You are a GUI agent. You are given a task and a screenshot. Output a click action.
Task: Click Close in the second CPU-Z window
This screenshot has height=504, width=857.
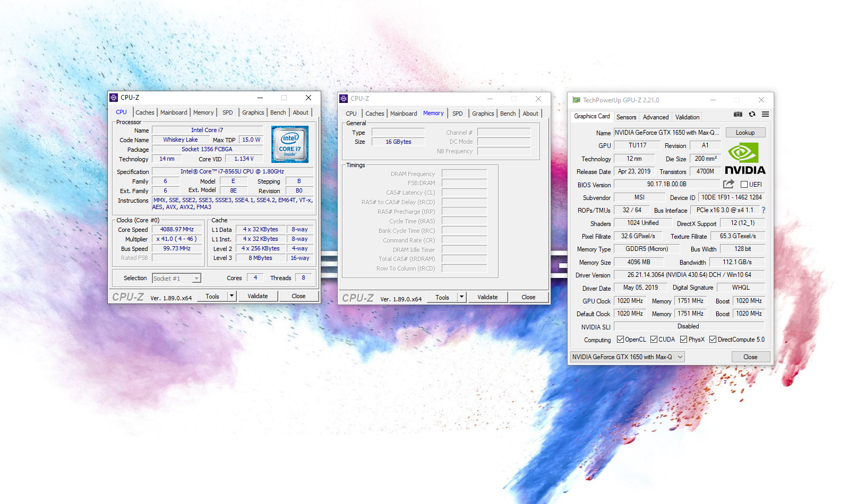pos(528,297)
